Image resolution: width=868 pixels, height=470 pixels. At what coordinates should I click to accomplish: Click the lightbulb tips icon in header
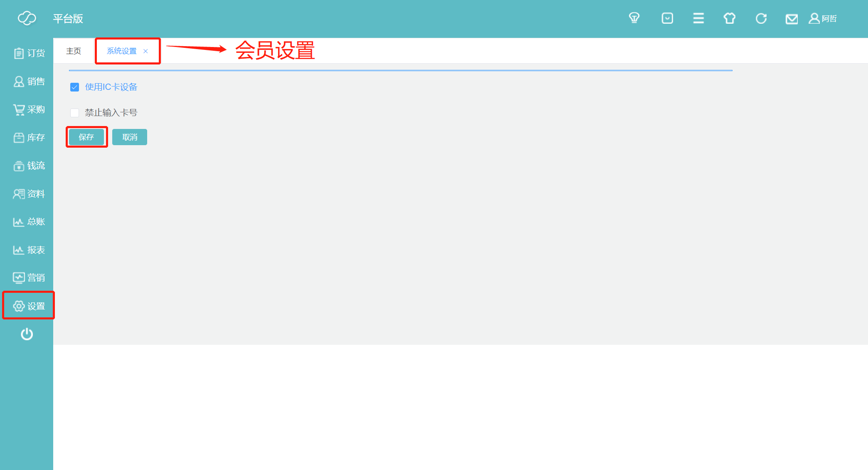pyautogui.click(x=634, y=18)
